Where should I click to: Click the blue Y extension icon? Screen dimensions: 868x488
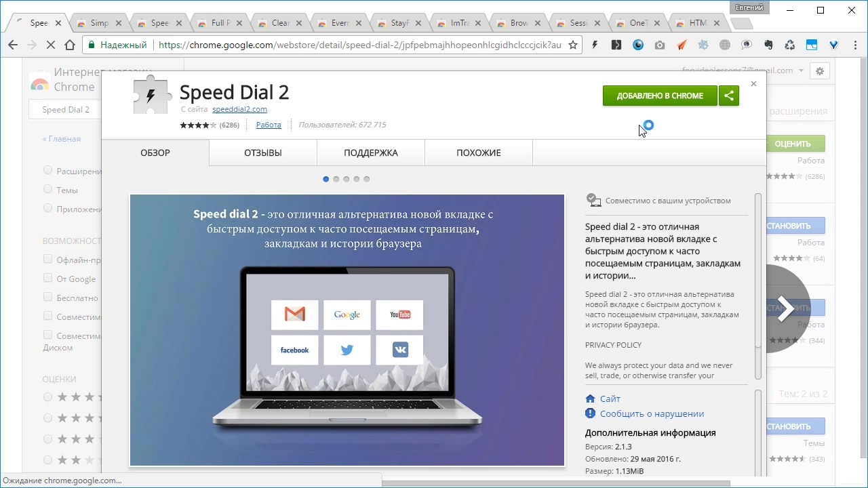point(833,45)
